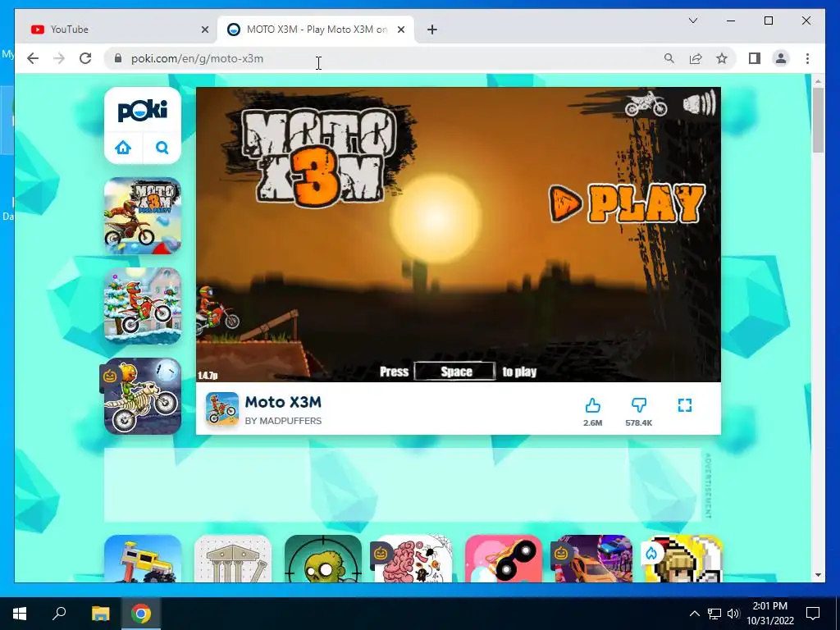Open the game in fullscreen mode

click(x=685, y=405)
